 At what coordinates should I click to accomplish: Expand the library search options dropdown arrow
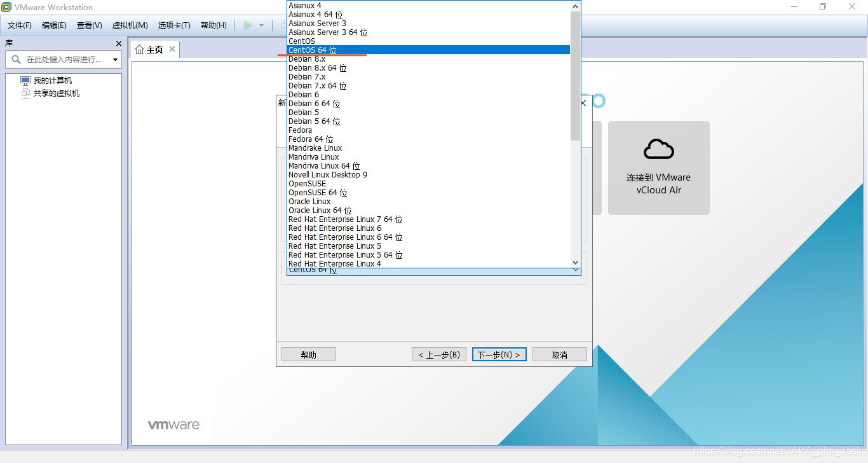115,60
